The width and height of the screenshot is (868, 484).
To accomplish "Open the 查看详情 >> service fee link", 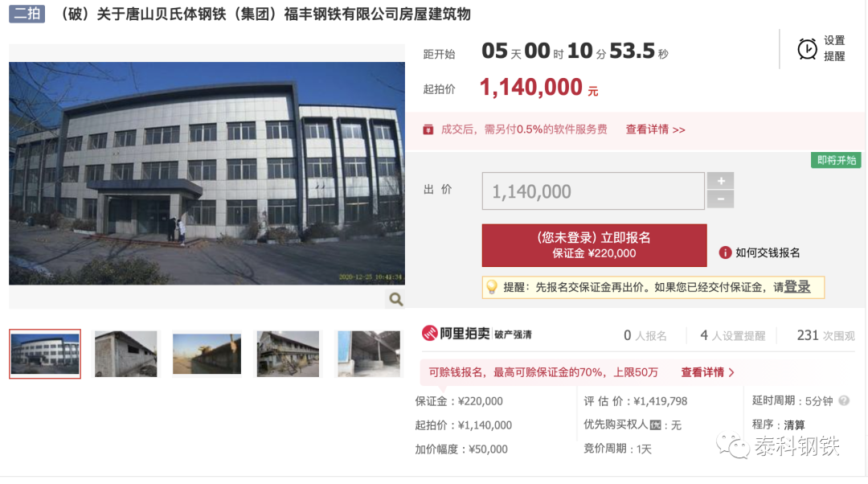I will pos(656,129).
